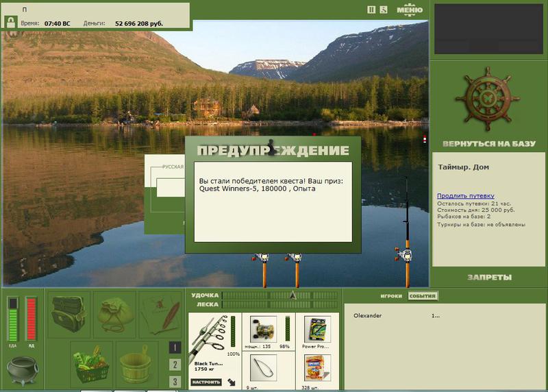Click the time value 07:40 ВС

coord(57,23)
